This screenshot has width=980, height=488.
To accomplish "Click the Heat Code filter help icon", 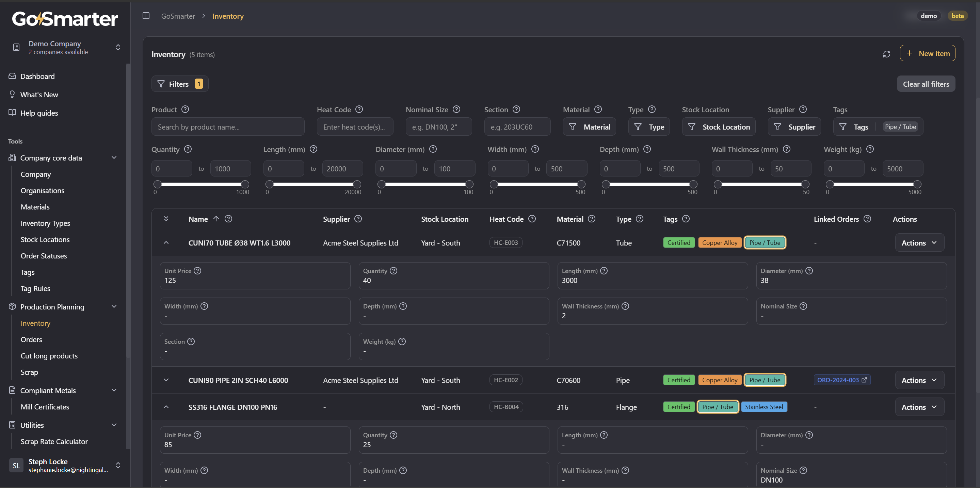I will (359, 110).
